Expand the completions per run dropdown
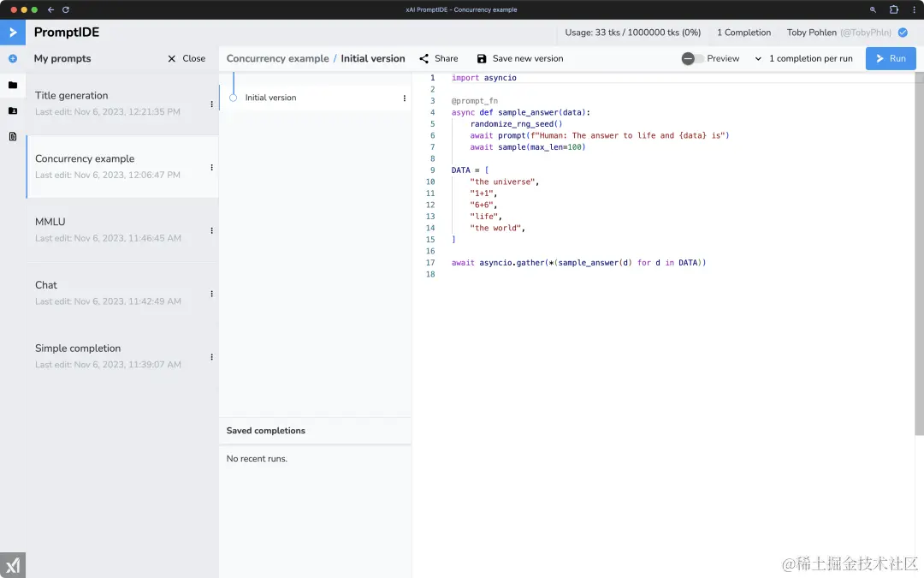Viewport: 924px width, 578px height. [803, 58]
